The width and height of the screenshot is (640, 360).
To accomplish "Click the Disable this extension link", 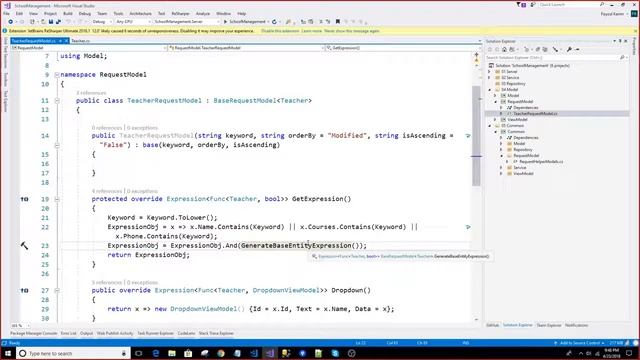I will pyautogui.click(x=280, y=31).
